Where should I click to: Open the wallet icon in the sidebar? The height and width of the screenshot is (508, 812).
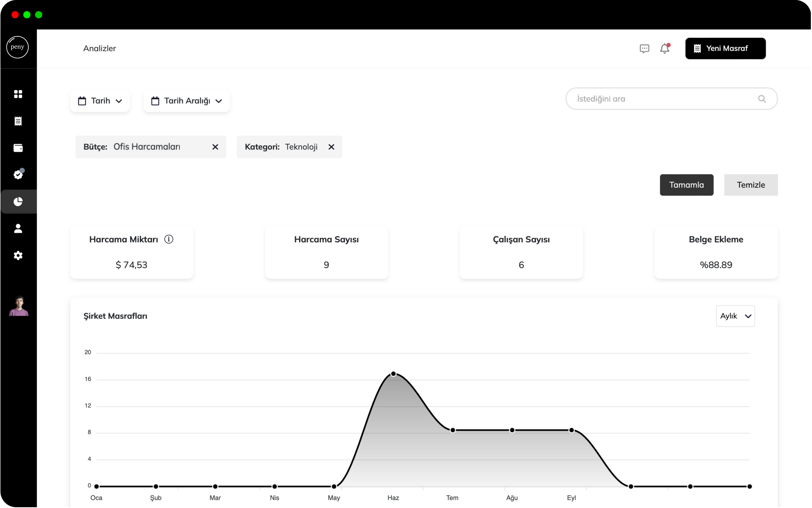pos(18,148)
